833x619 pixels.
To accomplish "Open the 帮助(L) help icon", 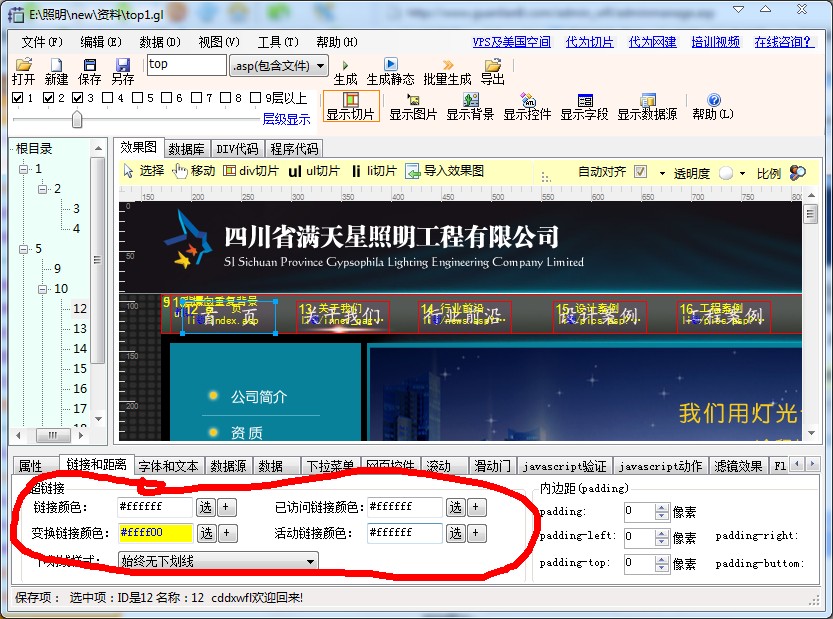I will pyautogui.click(x=714, y=99).
